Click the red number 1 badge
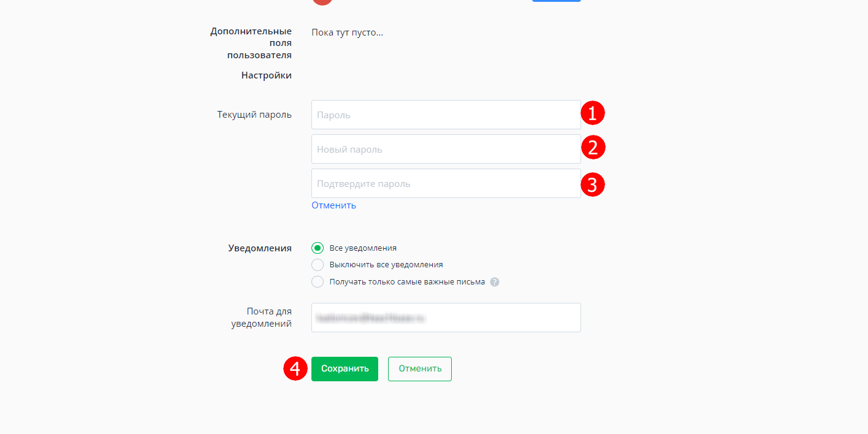The image size is (868, 434). (592, 113)
